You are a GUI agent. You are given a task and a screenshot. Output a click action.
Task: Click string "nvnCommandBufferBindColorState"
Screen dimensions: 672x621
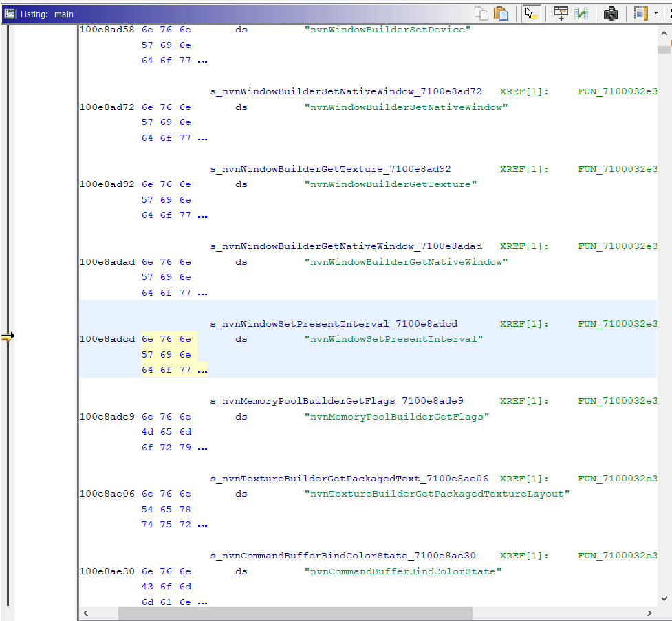tap(403, 571)
